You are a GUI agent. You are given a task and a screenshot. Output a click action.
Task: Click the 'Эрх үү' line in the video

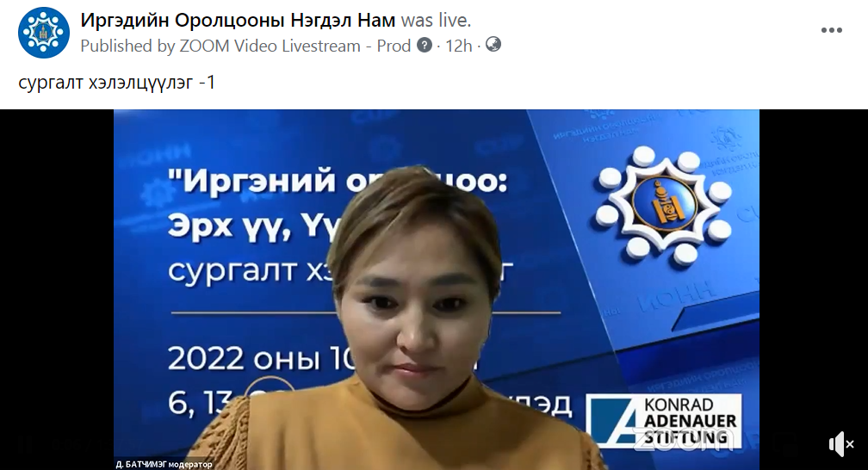230,228
